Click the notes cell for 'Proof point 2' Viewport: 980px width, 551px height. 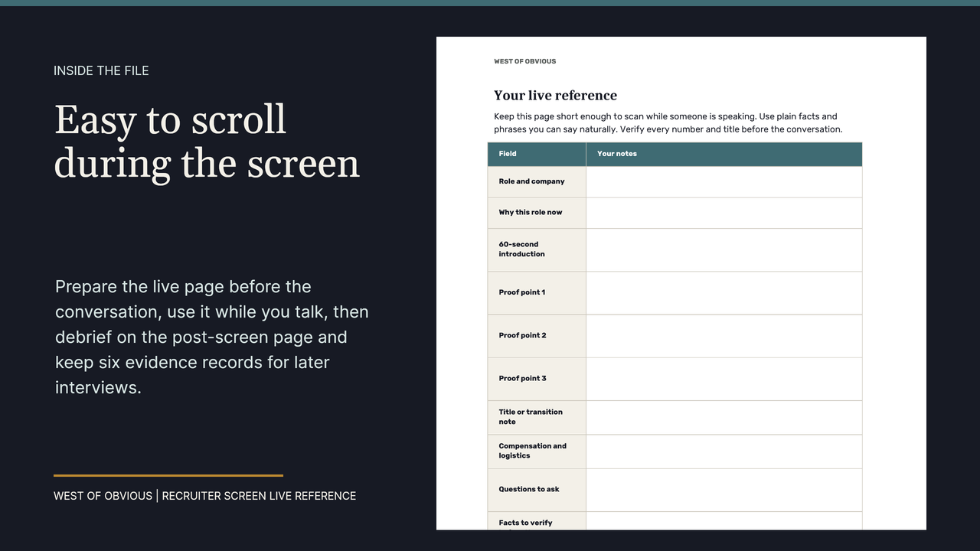tap(724, 336)
